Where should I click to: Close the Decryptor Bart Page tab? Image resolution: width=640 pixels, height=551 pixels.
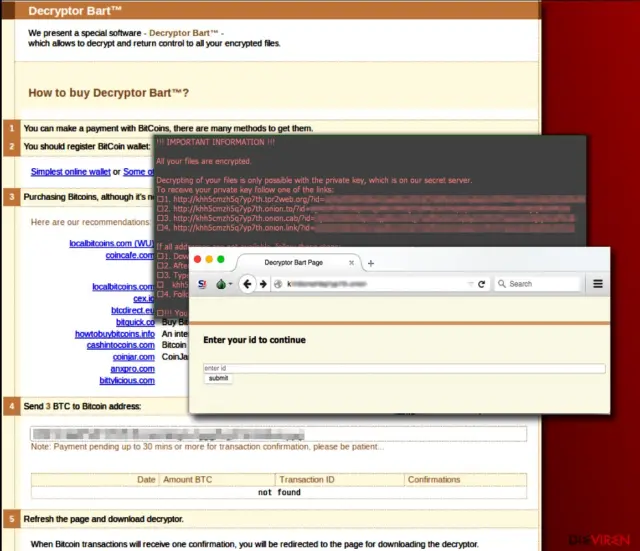(x=351, y=263)
